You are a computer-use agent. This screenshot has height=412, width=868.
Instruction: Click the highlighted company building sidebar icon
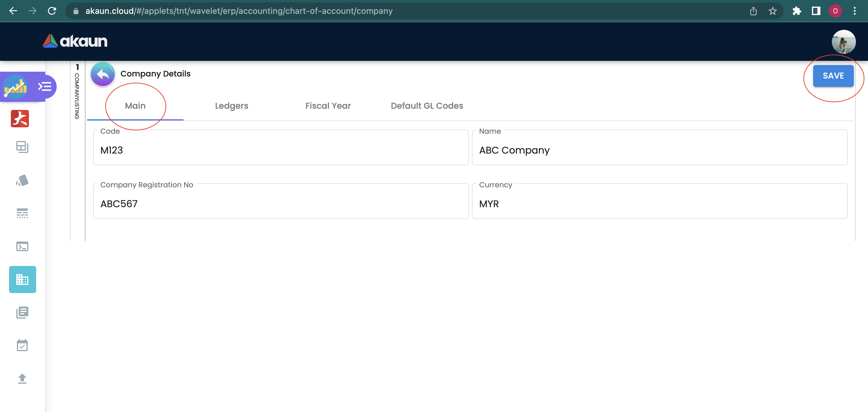pos(22,279)
